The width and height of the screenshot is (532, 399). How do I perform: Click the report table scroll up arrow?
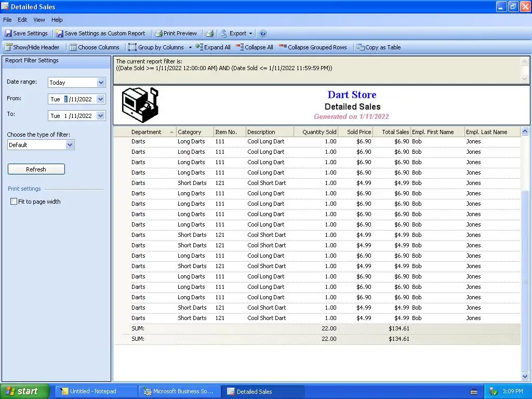click(525, 131)
